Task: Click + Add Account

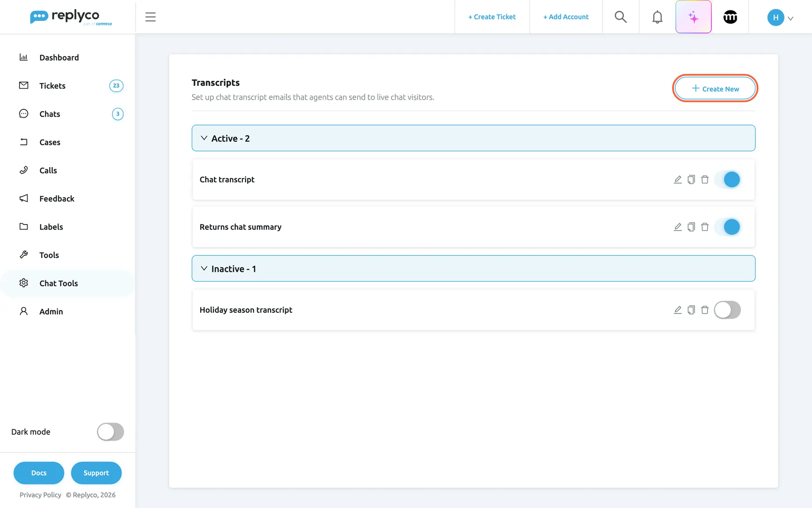Action: [566, 17]
